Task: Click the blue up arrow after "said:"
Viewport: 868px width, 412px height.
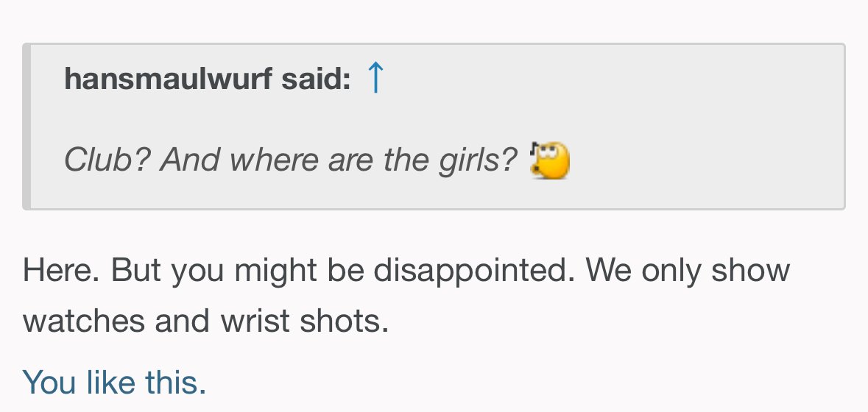Action: click(x=375, y=78)
